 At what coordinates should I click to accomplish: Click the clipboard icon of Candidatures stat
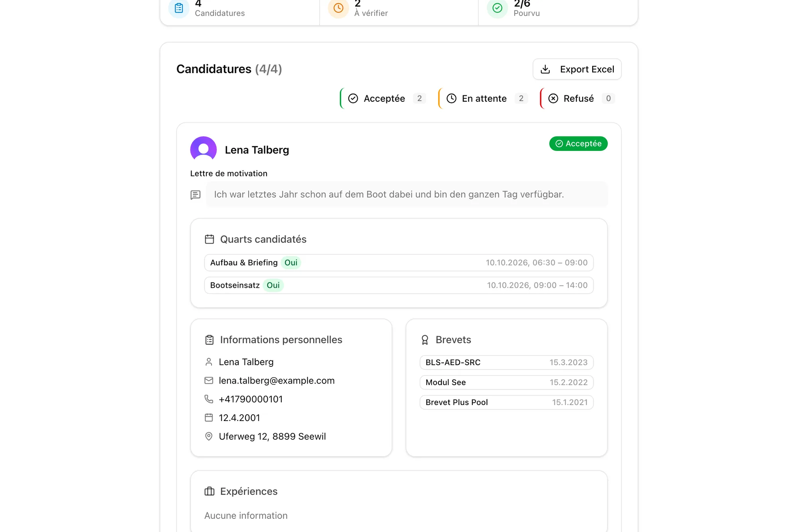(x=179, y=8)
